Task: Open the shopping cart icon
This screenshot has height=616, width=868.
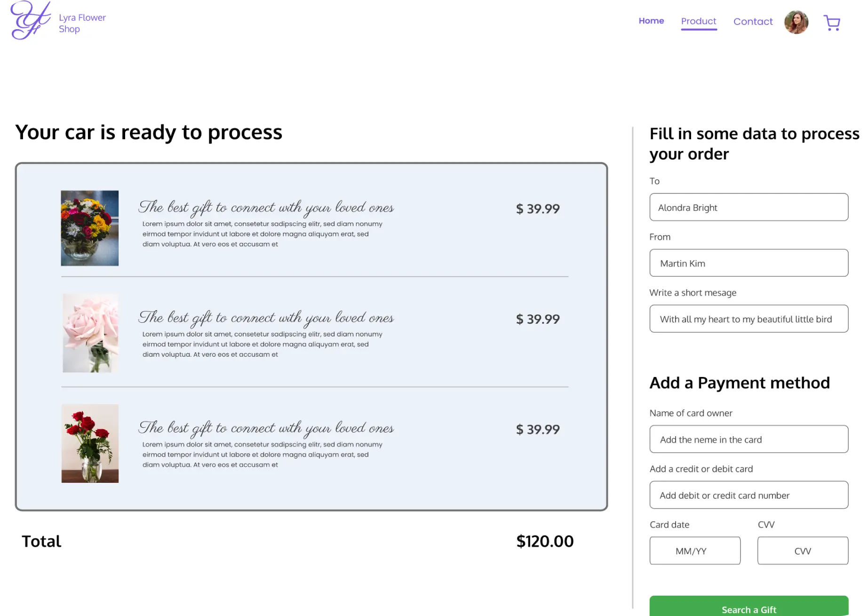Action: tap(832, 23)
